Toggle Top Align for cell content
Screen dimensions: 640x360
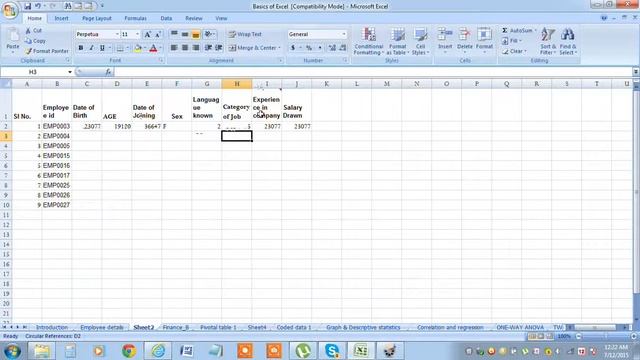click(x=174, y=34)
